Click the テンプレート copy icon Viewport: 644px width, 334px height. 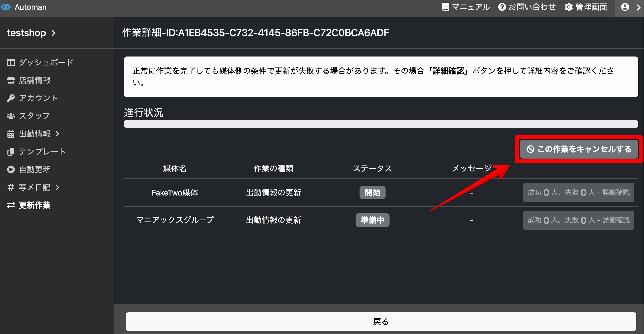point(11,151)
